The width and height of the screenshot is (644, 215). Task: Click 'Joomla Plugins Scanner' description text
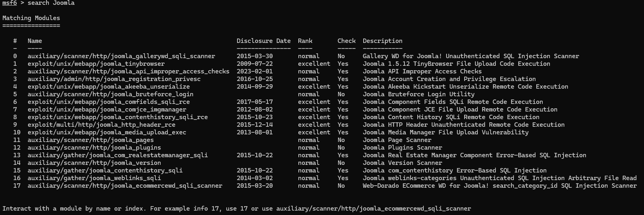click(402, 148)
